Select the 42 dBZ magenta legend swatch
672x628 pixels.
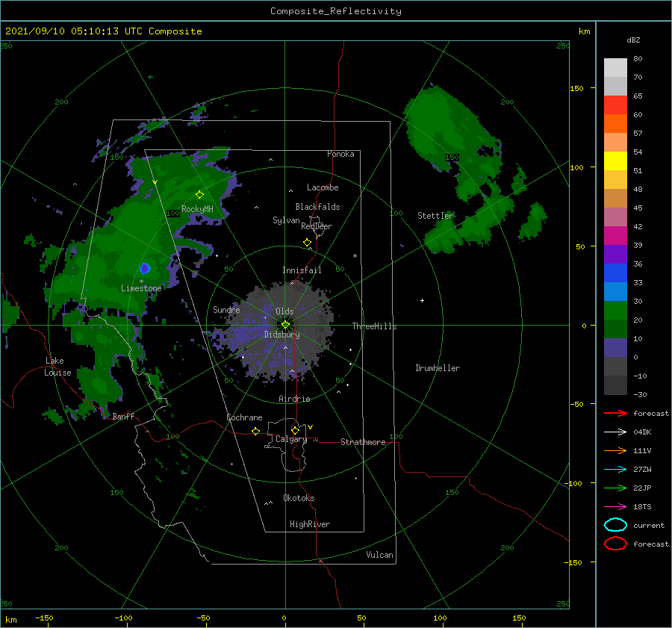[615, 236]
